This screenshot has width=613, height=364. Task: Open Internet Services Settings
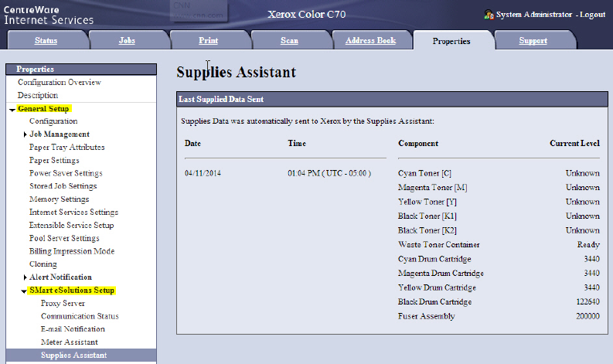73,212
